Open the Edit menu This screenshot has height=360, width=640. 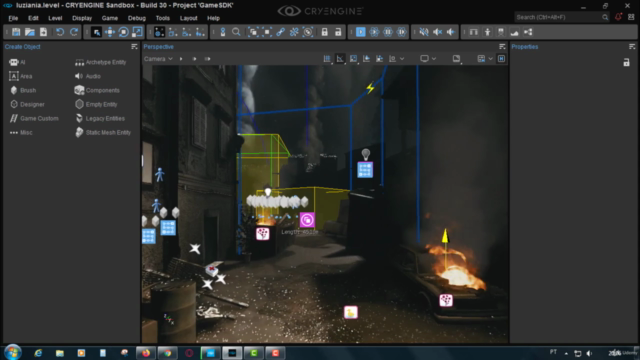pyautogui.click(x=33, y=18)
